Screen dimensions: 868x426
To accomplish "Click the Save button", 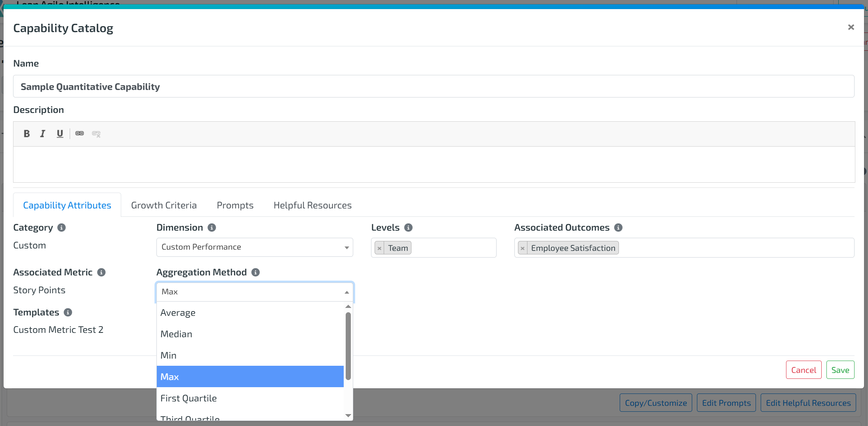I will (x=840, y=370).
